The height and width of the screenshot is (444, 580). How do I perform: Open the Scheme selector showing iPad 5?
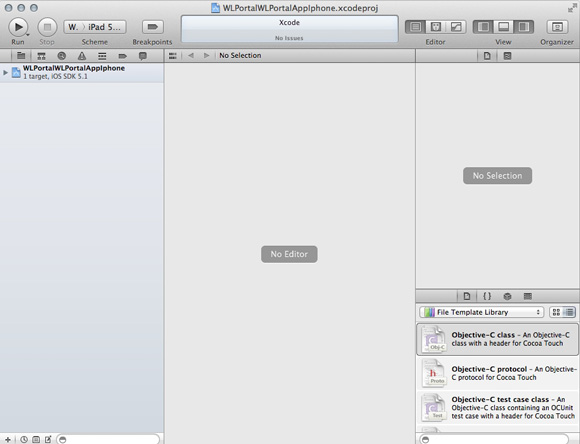click(95, 27)
